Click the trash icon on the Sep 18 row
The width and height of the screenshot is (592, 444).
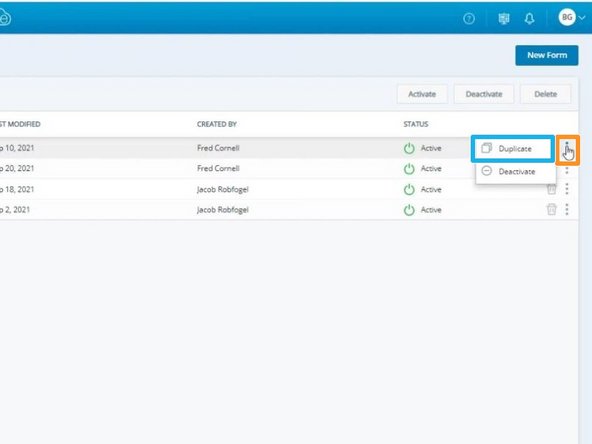pyautogui.click(x=552, y=189)
